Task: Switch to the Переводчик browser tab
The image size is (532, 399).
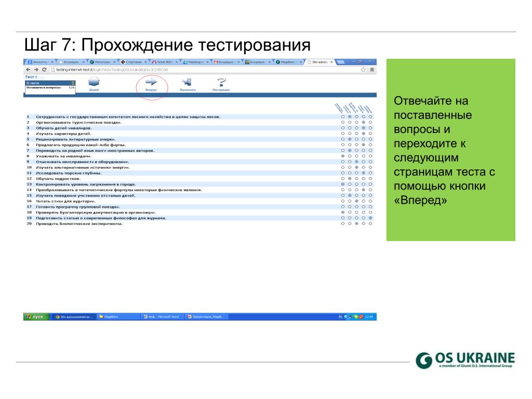Action: point(196,62)
